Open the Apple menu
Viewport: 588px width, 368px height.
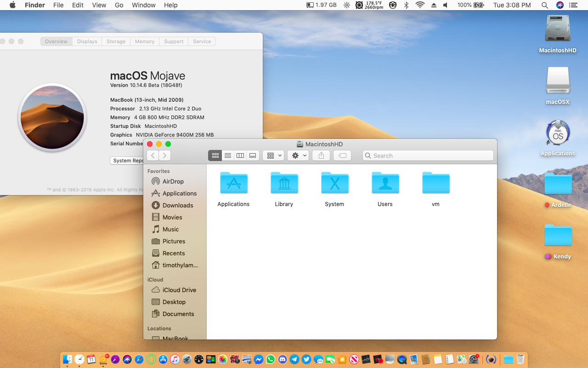pyautogui.click(x=12, y=5)
